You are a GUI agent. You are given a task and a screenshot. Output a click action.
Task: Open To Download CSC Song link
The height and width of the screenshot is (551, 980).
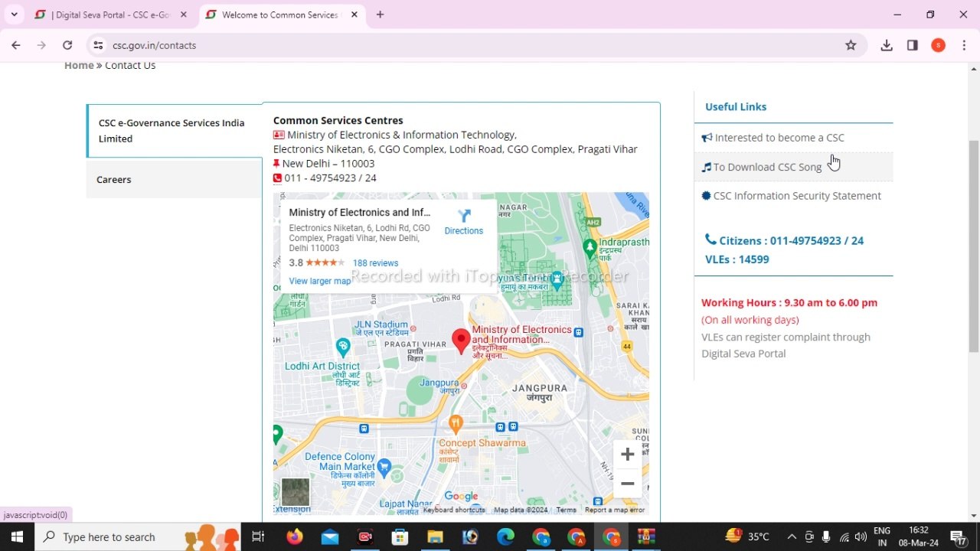click(767, 167)
